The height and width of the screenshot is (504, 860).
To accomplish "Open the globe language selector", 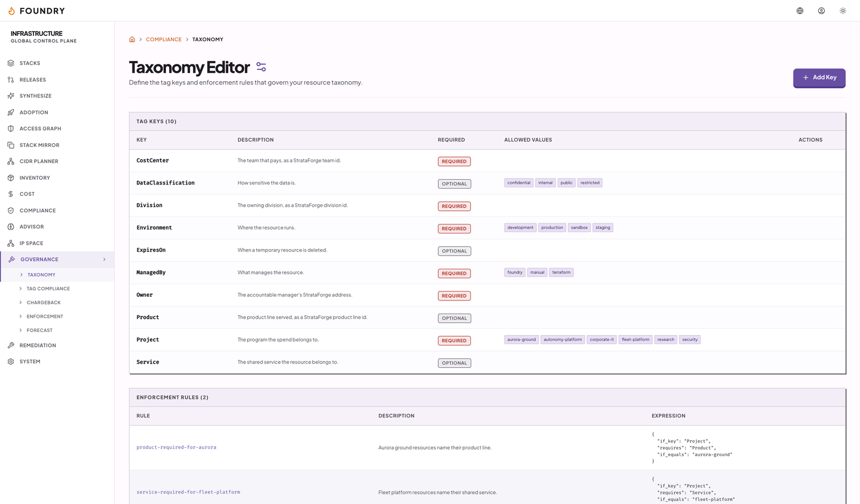I will click(800, 11).
